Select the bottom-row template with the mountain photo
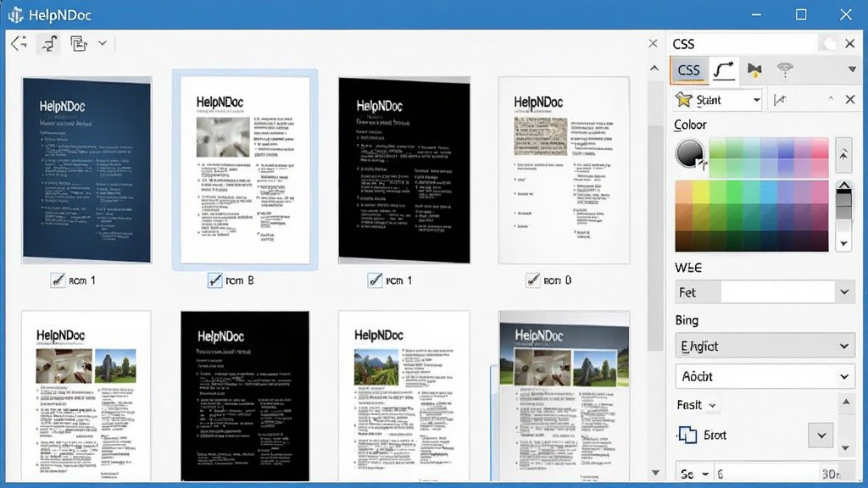The width and height of the screenshot is (868, 488). [x=404, y=396]
